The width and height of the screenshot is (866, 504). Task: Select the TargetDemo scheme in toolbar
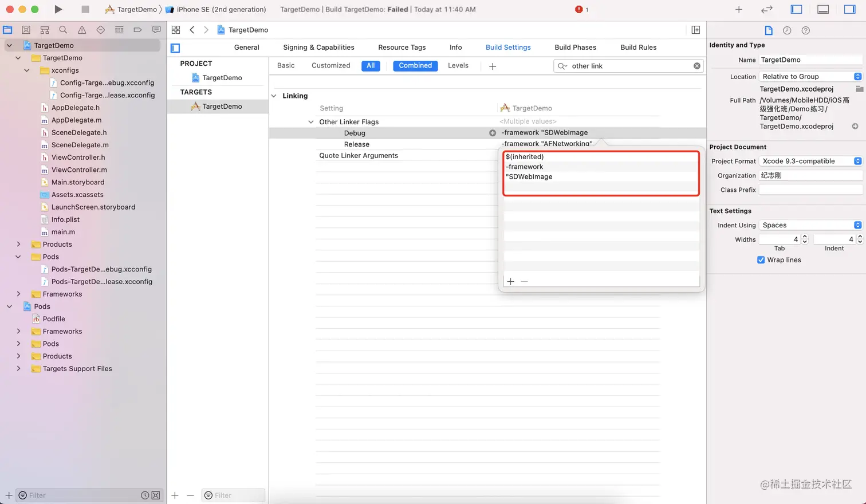131,9
